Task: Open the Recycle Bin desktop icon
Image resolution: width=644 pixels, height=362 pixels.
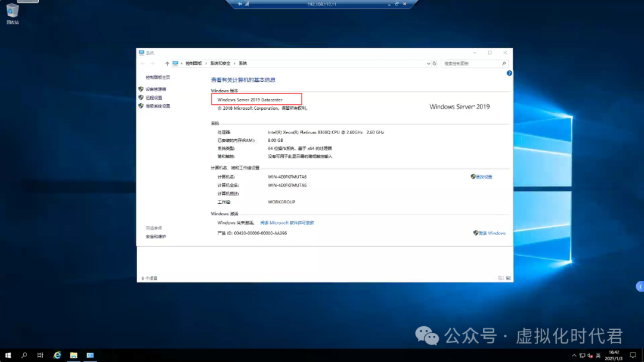Action: (x=13, y=14)
